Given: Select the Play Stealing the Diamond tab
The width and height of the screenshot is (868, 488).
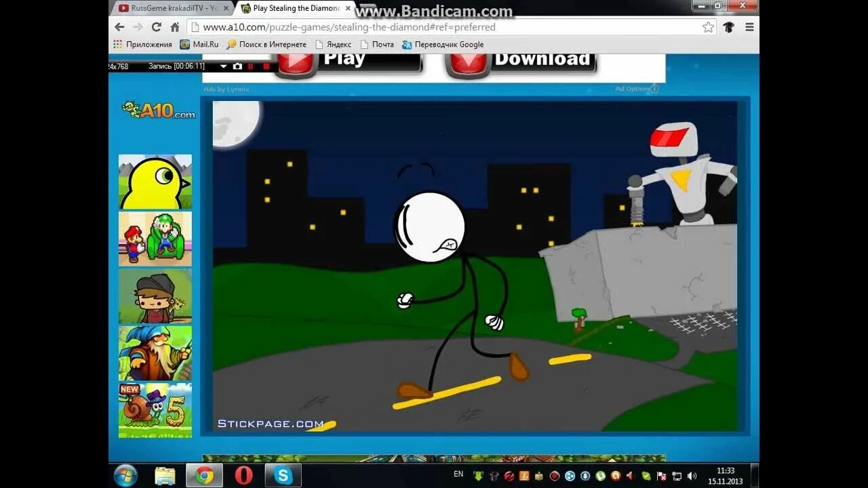Looking at the screenshot, I should tap(296, 8).
